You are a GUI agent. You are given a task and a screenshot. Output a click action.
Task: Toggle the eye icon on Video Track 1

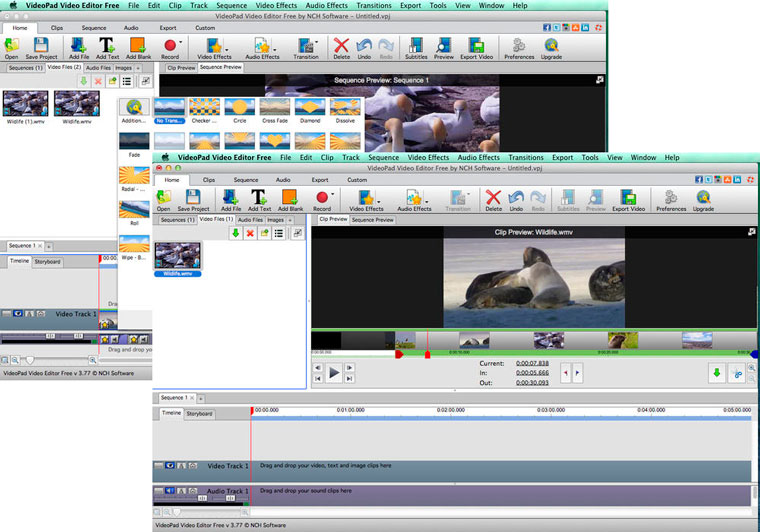(170, 466)
